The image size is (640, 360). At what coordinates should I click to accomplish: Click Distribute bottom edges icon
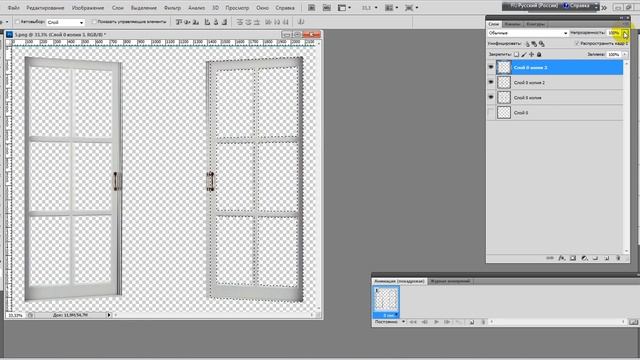(x=257, y=22)
